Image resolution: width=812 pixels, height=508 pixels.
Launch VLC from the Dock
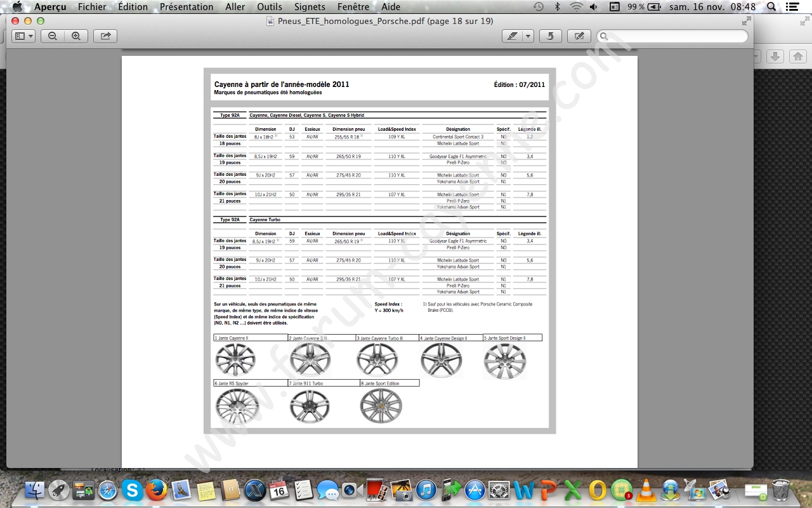[x=646, y=490]
